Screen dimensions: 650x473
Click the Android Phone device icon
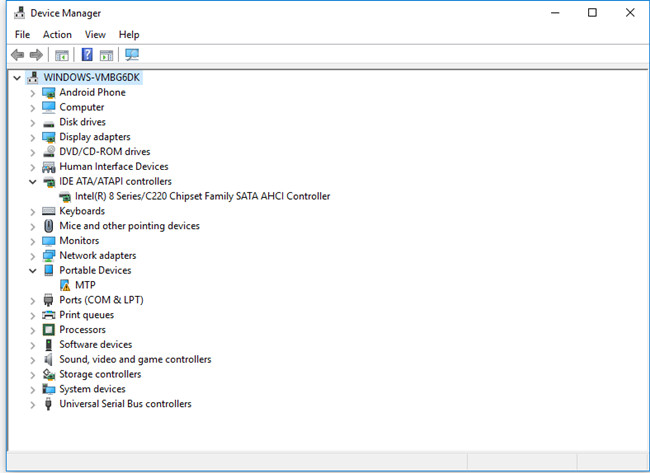(x=49, y=93)
